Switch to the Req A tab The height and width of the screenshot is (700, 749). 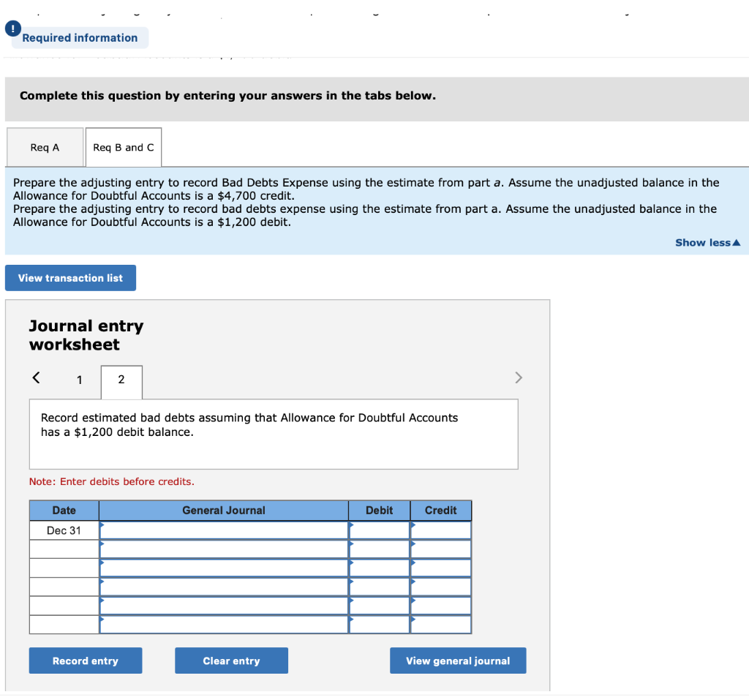(x=45, y=147)
